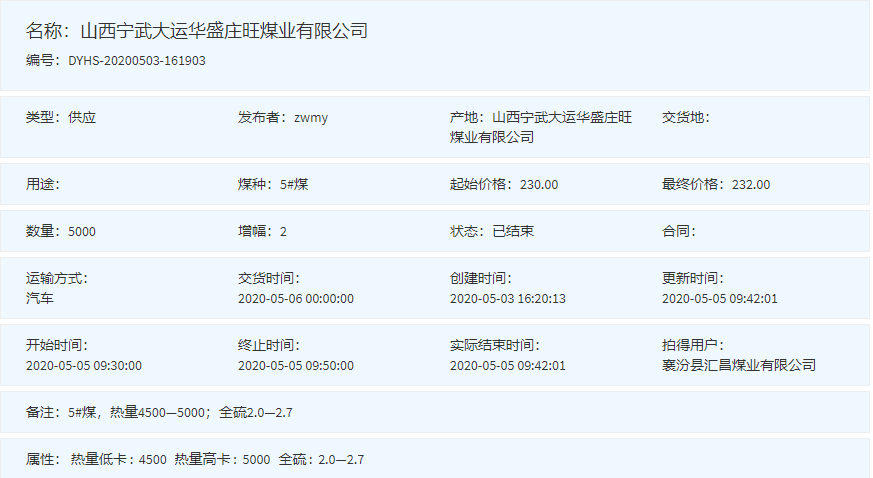Click the 运输方式 label
The image size is (873, 478).
[x=57, y=278]
